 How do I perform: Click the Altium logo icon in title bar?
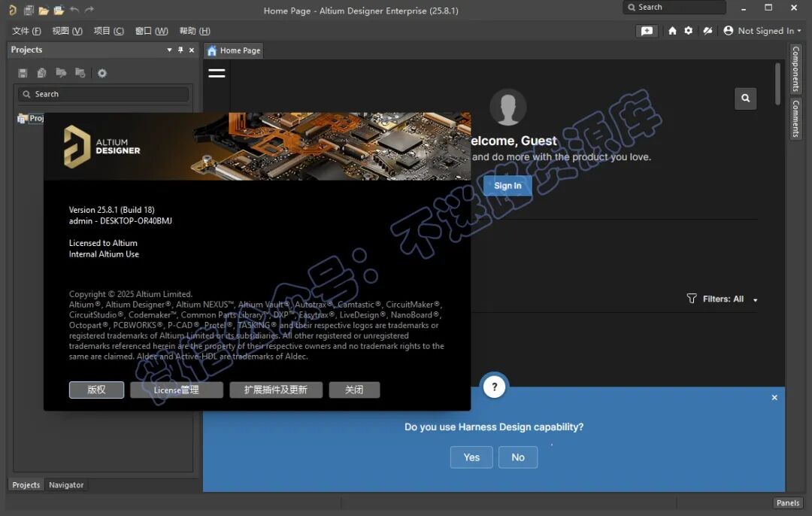[13, 10]
